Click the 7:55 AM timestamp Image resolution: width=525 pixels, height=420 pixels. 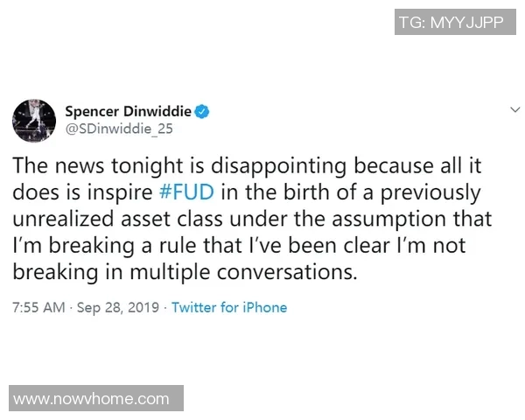(38, 307)
